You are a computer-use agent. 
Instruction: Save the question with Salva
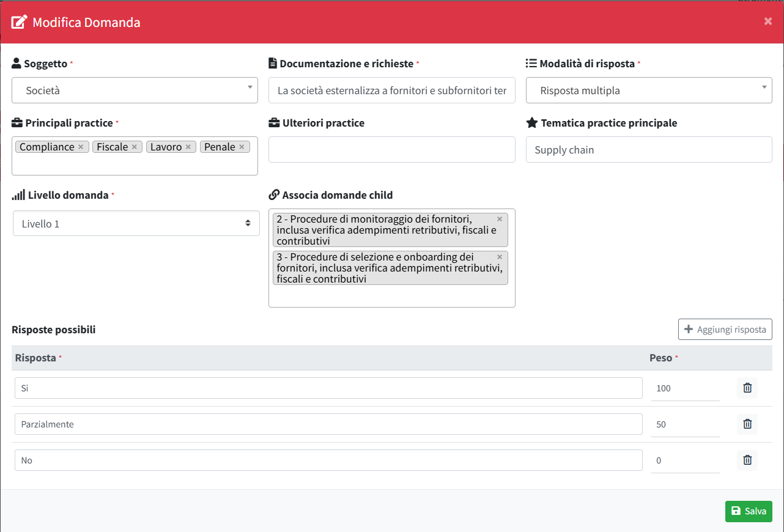click(749, 511)
